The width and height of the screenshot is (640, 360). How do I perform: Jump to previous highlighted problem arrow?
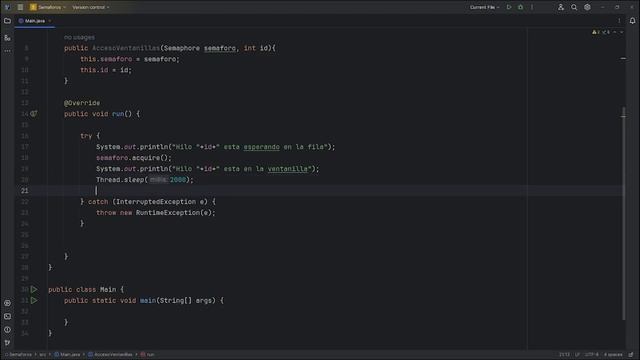[x=615, y=32]
